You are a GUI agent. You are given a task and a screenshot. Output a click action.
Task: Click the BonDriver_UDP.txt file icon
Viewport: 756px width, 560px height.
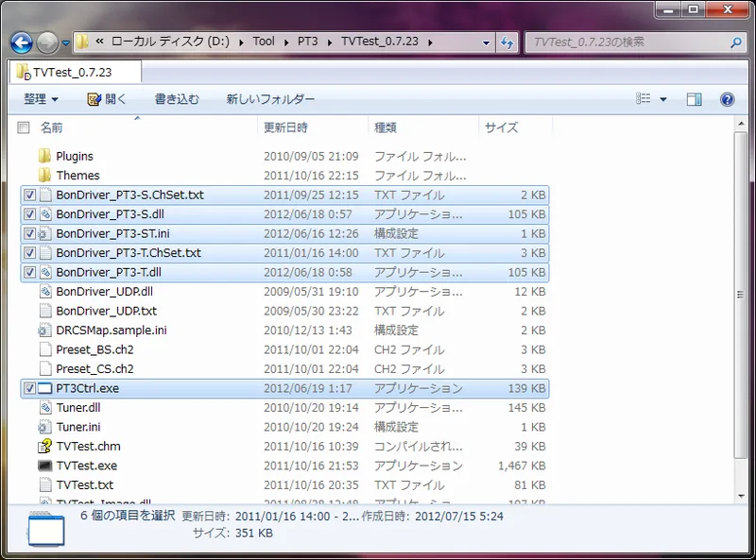point(45,311)
